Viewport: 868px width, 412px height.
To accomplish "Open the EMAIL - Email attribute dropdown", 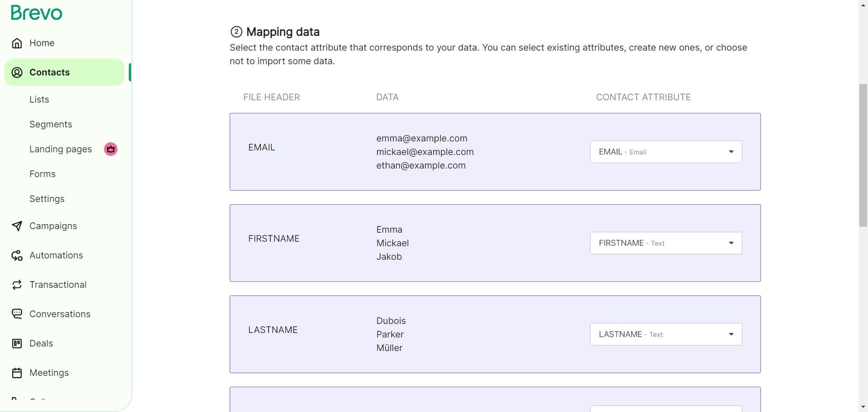I will pos(665,152).
